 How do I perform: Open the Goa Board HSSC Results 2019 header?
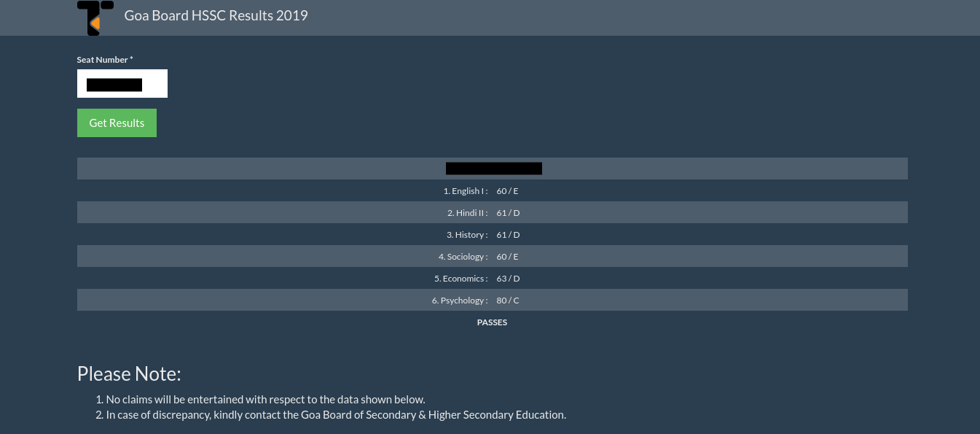216,15
